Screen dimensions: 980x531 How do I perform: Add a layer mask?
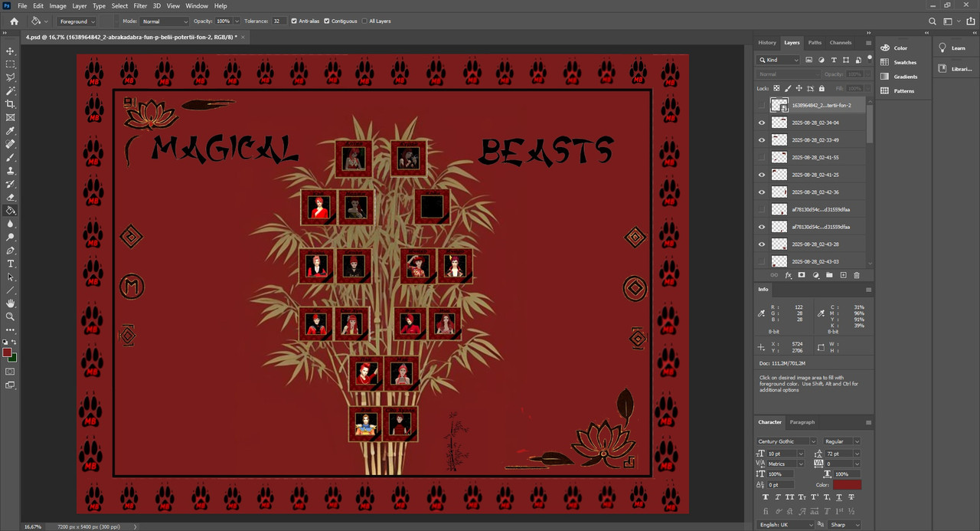pyautogui.click(x=802, y=275)
